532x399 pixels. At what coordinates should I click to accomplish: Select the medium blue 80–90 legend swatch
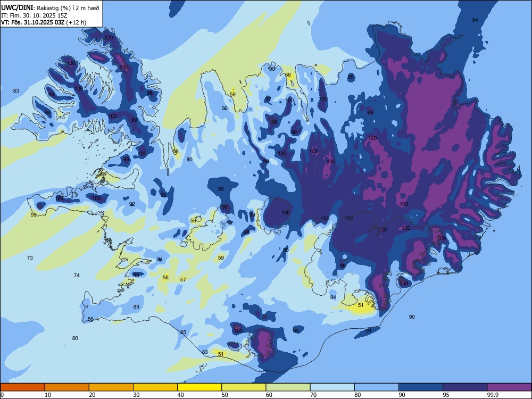coord(377,387)
